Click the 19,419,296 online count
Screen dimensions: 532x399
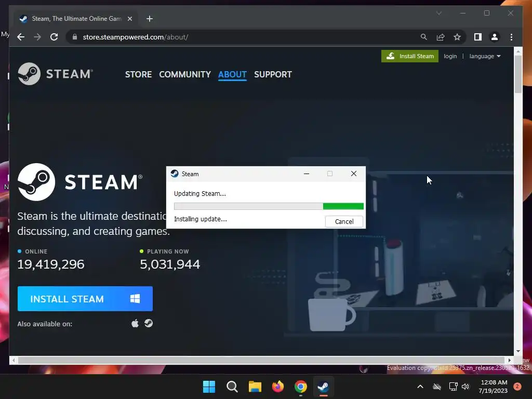tap(51, 264)
